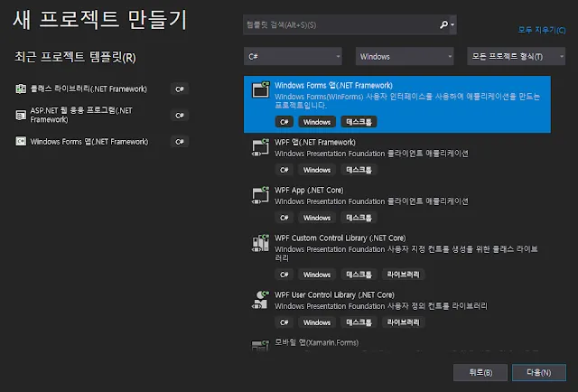578x392 pixels.
Task: Click the 뒤로(B) back button
Action: [x=480, y=372]
